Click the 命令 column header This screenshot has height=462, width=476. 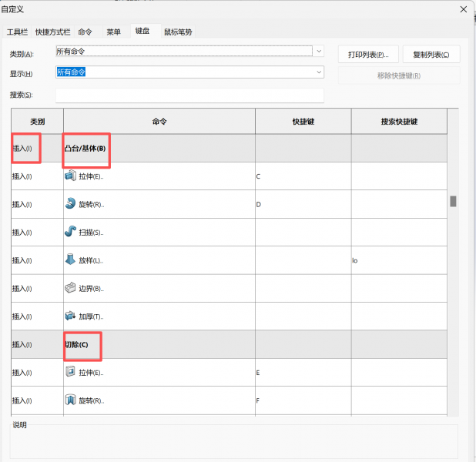[x=159, y=122]
